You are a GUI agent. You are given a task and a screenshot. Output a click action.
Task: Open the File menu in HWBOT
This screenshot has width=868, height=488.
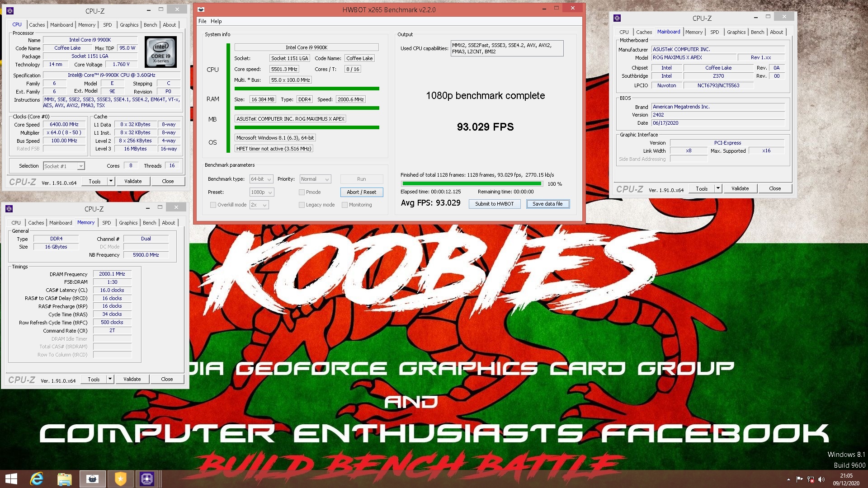[x=202, y=21]
